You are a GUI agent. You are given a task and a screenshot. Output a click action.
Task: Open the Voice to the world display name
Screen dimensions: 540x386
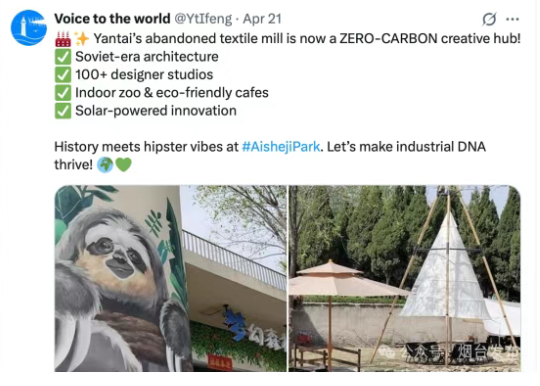(x=112, y=19)
